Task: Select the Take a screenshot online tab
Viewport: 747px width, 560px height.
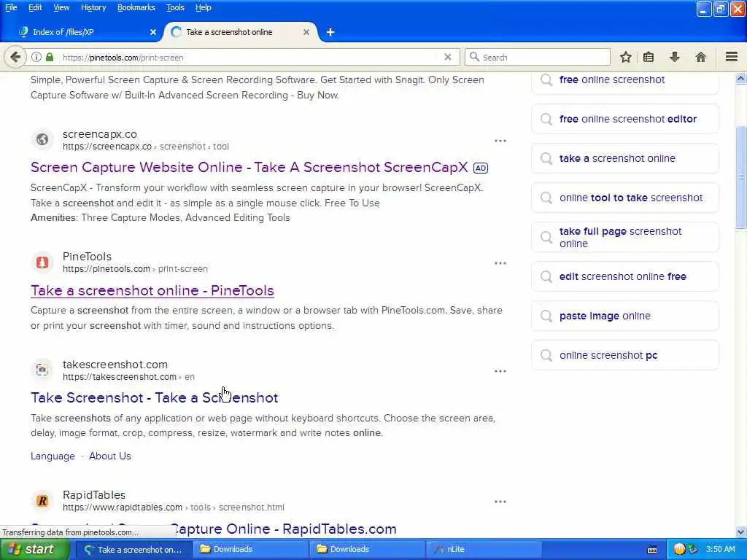Action: point(241,32)
